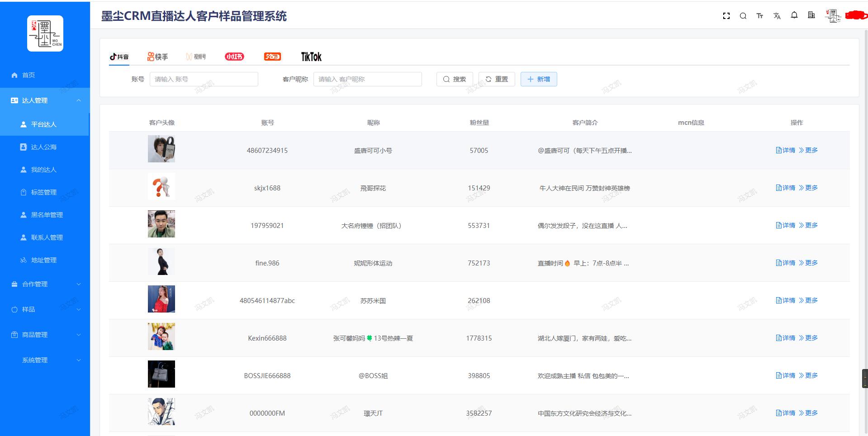Viewport: 868px width, 436px height.
Task: Open 详情 for 妮妮形体运动
Action: pyautogui.click(x=785, y=263)
